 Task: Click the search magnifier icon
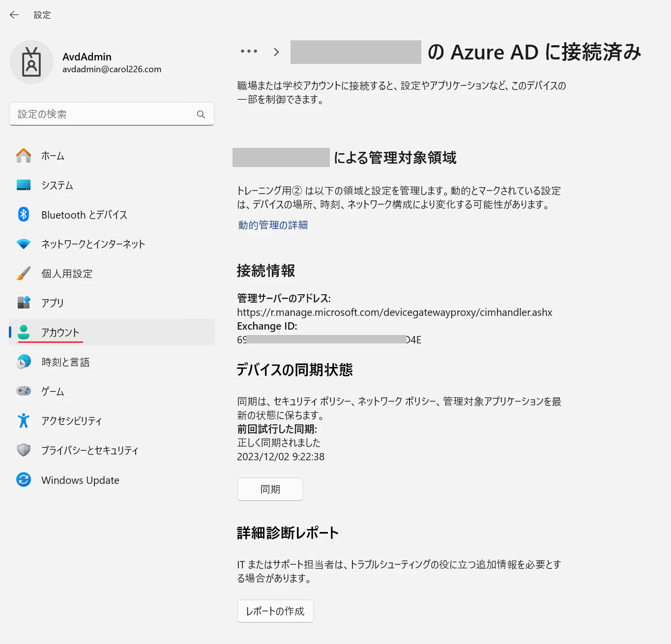click(x=201, y=114)
